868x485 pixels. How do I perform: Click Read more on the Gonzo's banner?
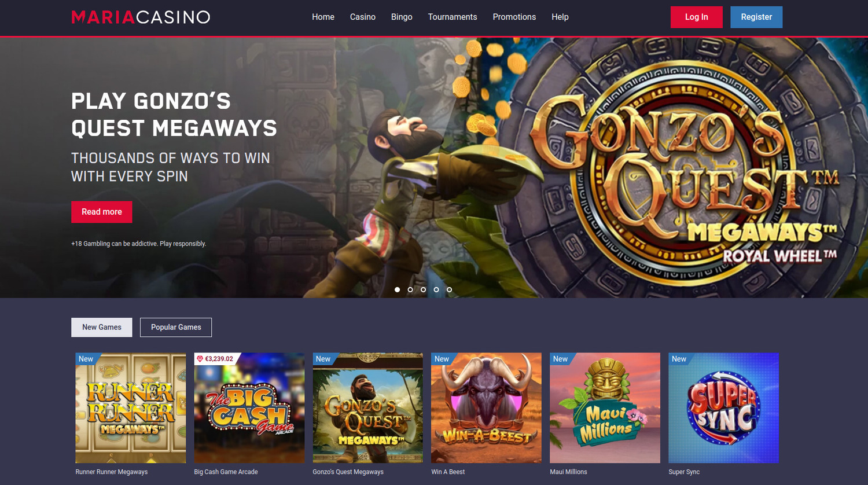102,212
